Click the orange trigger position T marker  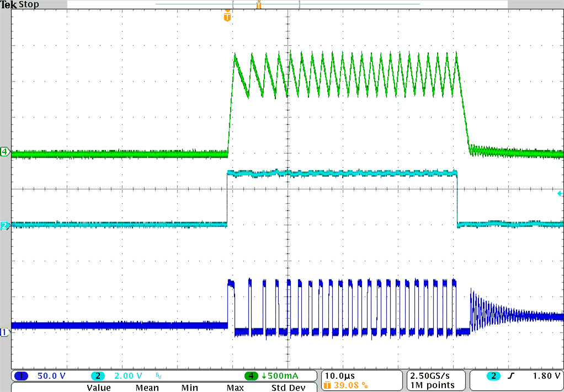pos(227,16)
